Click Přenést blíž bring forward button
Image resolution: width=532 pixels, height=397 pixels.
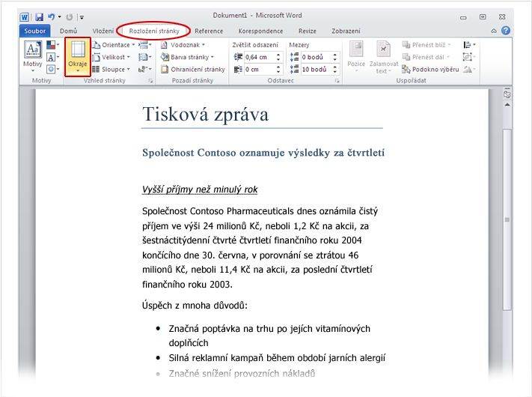(426, 45)
